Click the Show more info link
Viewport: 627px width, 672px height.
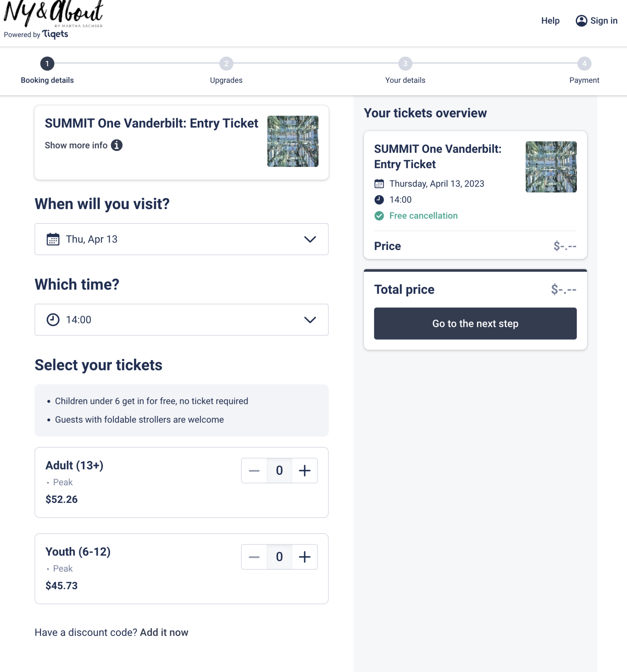(76, 145)
